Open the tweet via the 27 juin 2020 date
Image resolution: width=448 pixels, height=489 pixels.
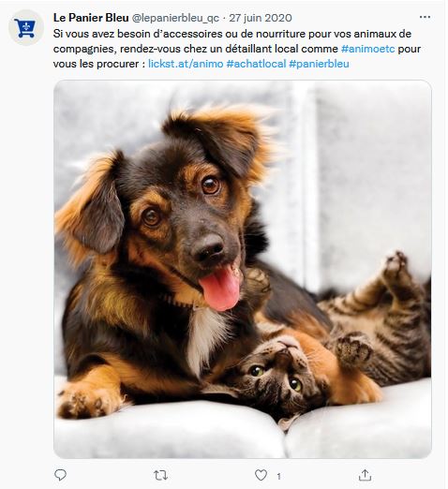pos(261,18)
